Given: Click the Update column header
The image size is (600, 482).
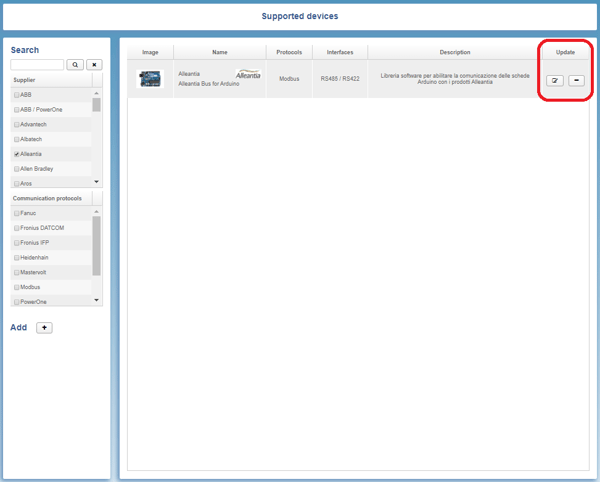Looking at the screenshot, I should (x=566, y=52).
